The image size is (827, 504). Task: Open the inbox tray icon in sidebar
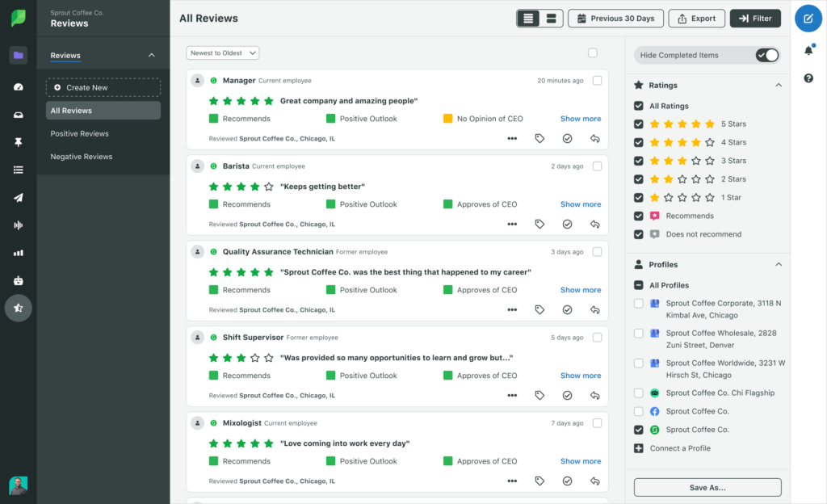tap(19, 115)
